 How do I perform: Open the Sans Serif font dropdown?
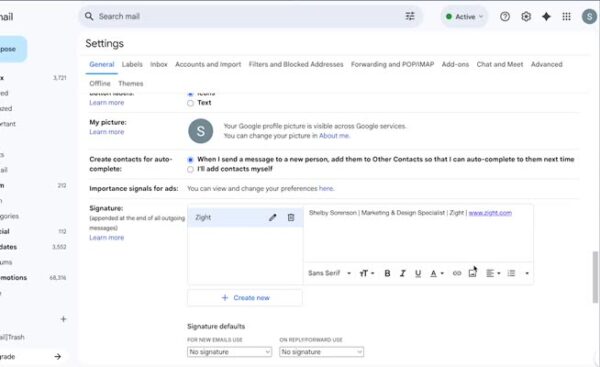329,273
